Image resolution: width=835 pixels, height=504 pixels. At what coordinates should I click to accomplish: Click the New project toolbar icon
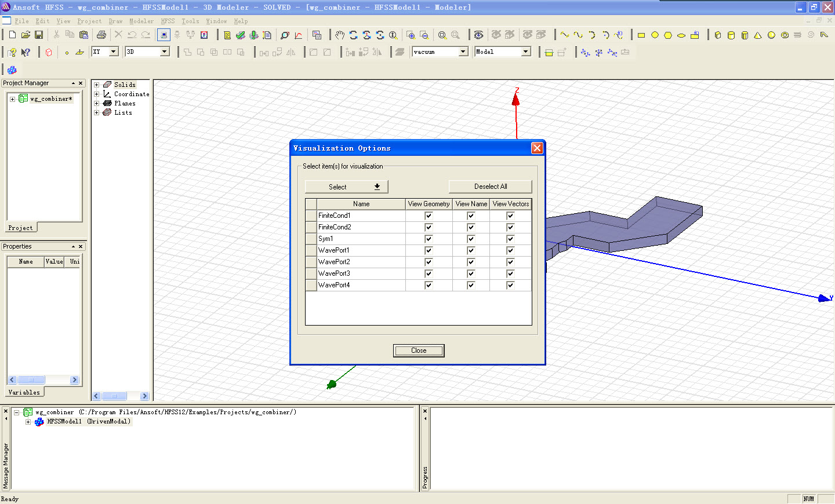pyautogui.click(x=12, y=35)
